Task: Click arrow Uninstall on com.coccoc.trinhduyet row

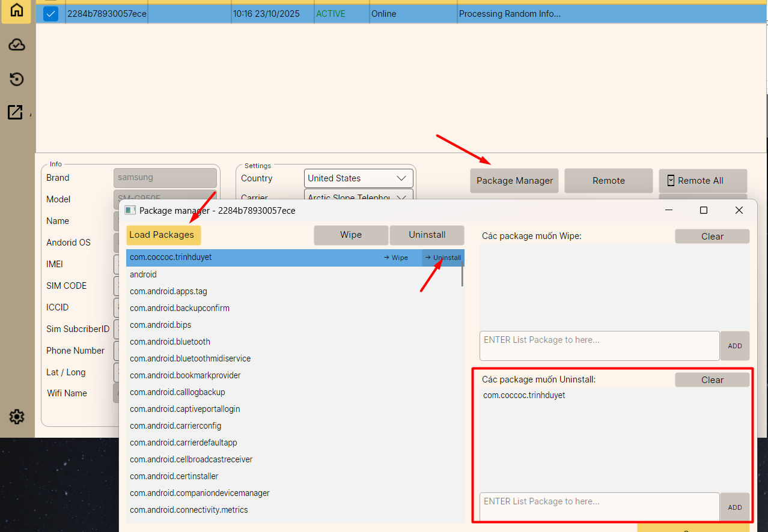Action: click(443, 258)
